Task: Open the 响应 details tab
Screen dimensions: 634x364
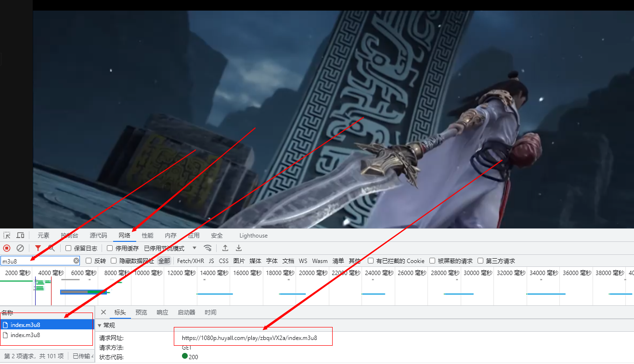Action: [x=162, y=313]
